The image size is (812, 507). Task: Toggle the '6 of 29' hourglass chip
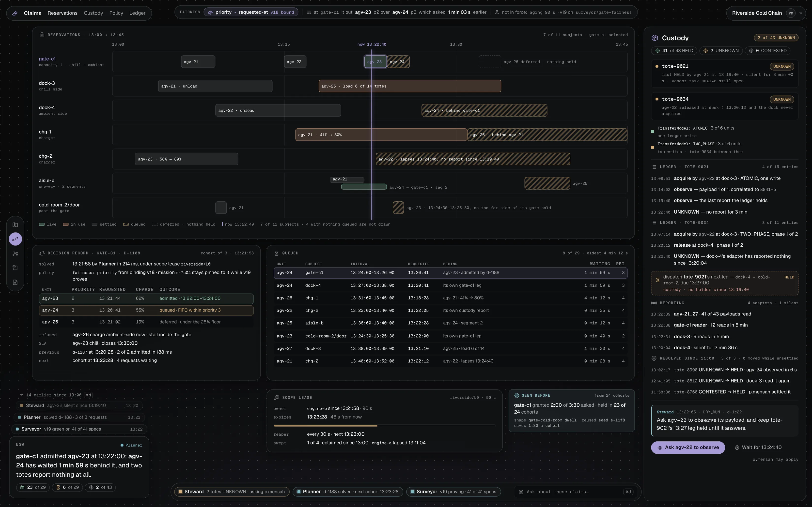67,487
